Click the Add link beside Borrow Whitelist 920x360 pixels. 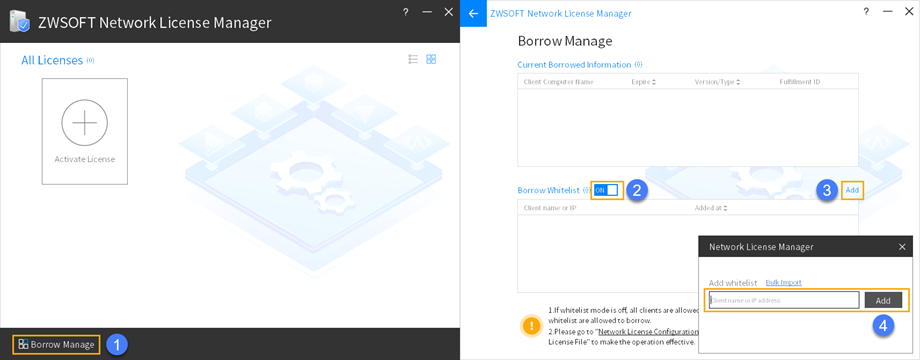click(x=853, y=190)
